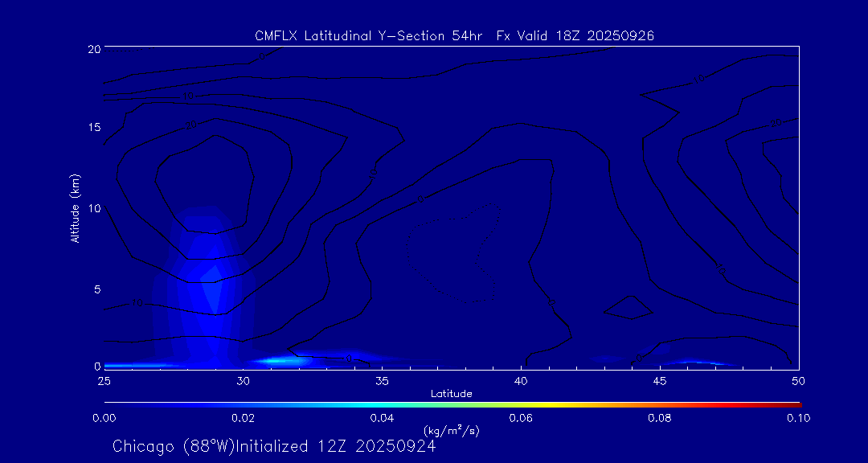Click the colorbar label 0.06
868x463 pixels.
[x=521, y=418]
